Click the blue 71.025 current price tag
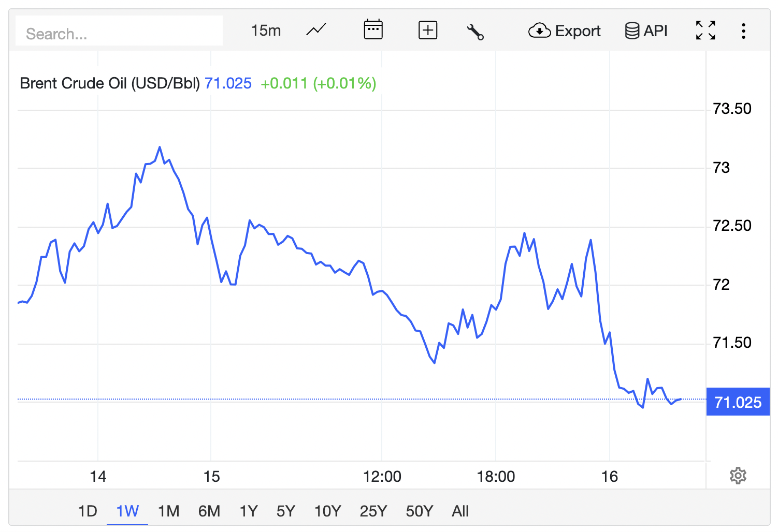The height and width of the screenshot is (532, 778). 738,402
